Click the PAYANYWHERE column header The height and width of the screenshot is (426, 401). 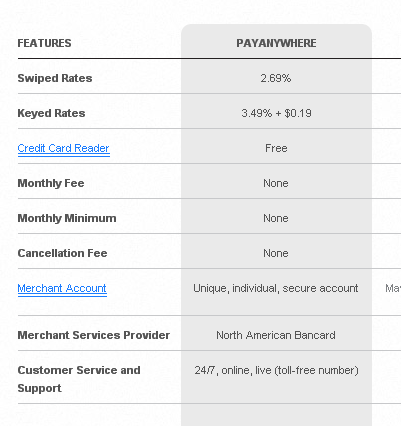[276, 43]
